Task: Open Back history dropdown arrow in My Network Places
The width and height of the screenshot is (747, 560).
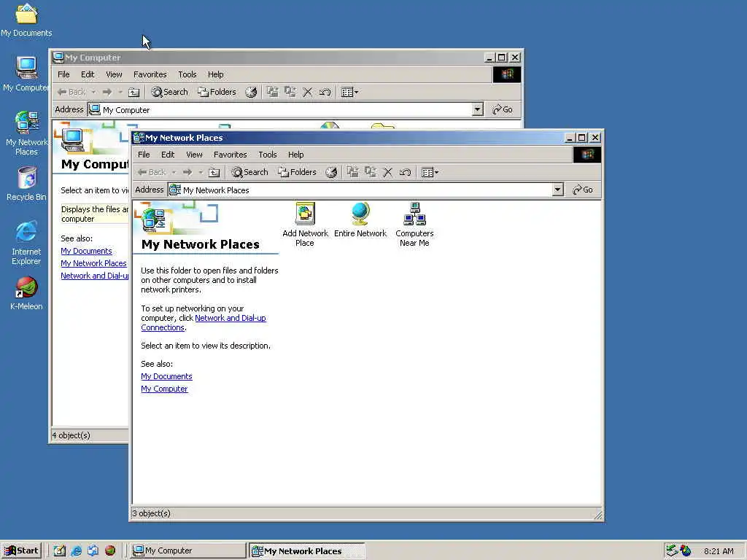Action: pyautogui.click(x=174, y=172)
